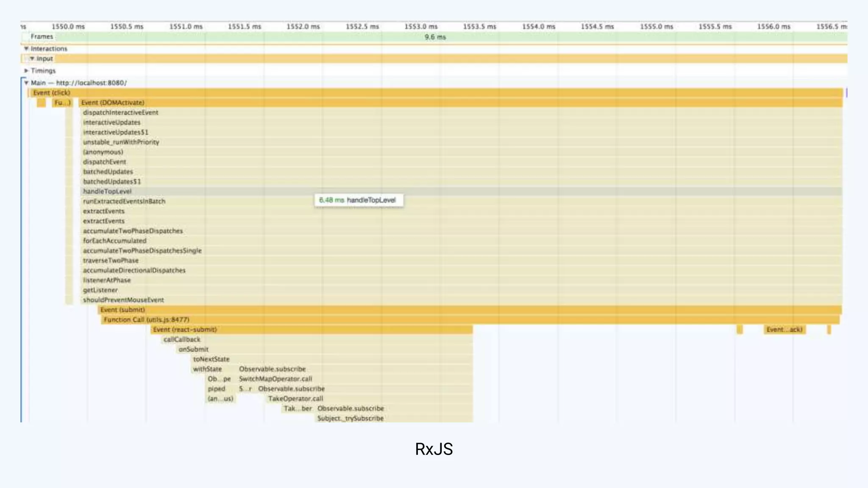Viewport: 868px width, 488px height.
Task: Select the Event (DOMActivate) flame bar
Action: click(461, 103)
